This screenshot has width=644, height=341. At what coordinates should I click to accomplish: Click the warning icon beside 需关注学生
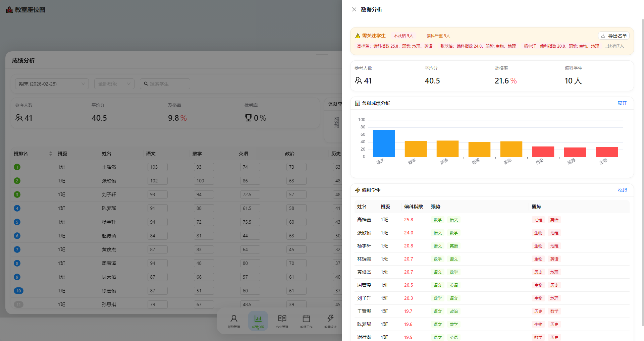358,36
